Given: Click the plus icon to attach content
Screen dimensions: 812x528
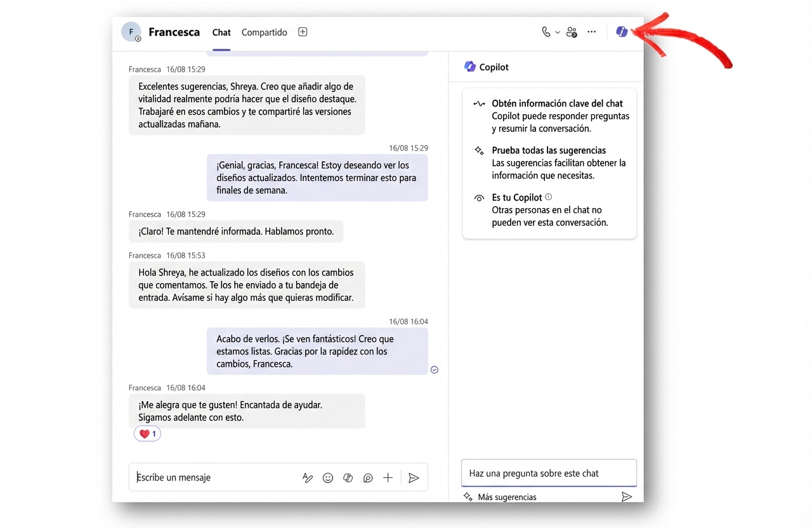Looking at the screenshot, I should [388, 477].
